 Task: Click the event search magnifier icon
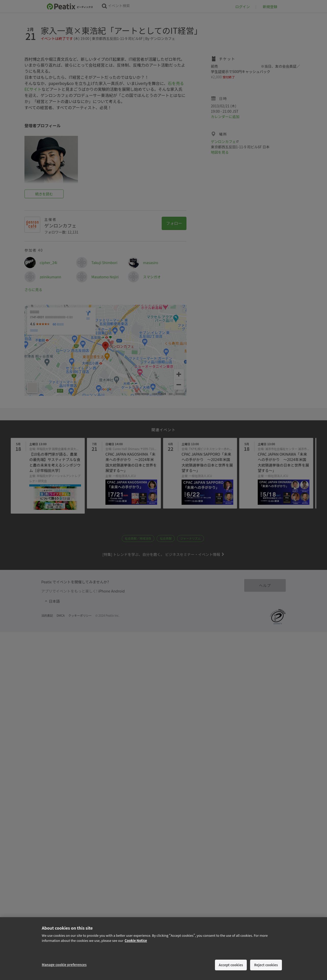[104, 6]
